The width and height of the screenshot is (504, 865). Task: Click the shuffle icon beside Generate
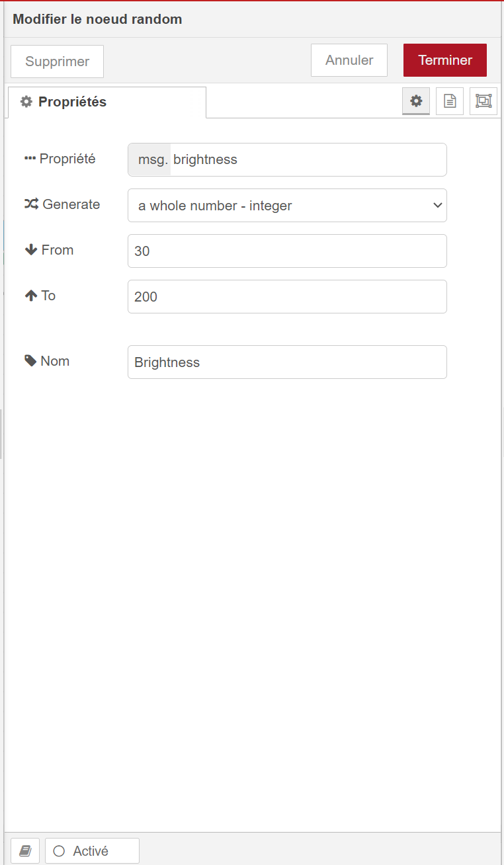(x=31, y=204)
